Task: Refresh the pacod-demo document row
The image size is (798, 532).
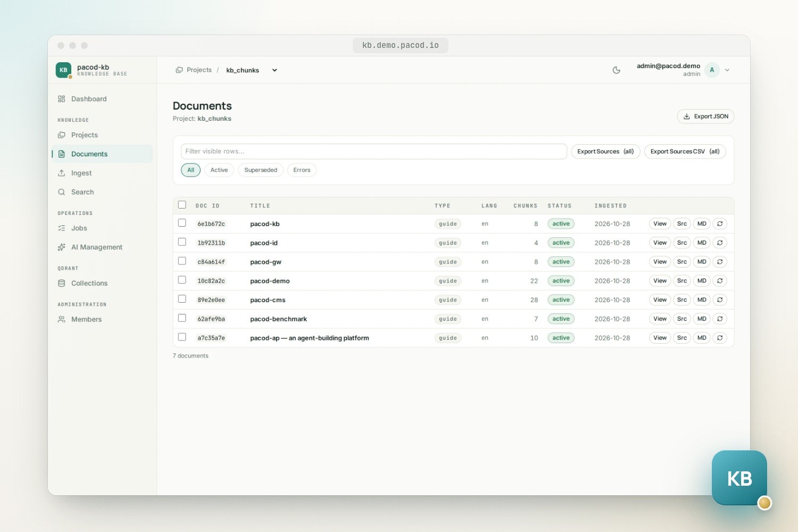Action: pyautogui.click(x=720, y=281)
